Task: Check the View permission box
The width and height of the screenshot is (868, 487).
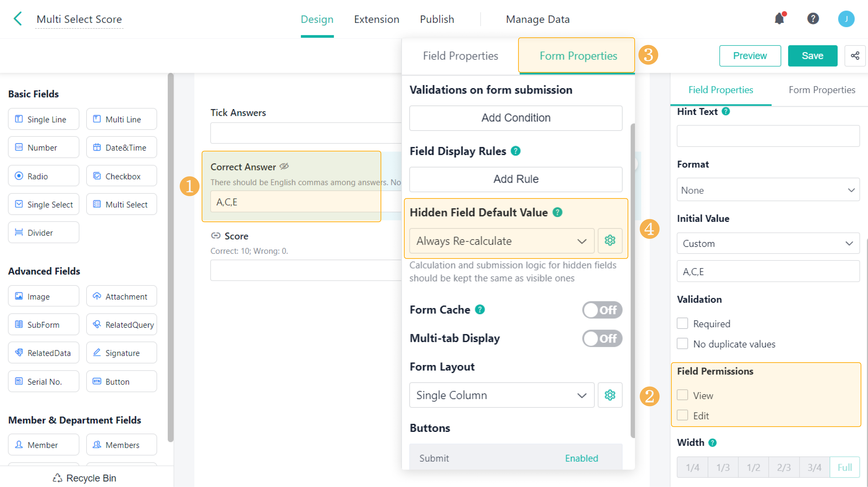Action: (x=682, y=395)
